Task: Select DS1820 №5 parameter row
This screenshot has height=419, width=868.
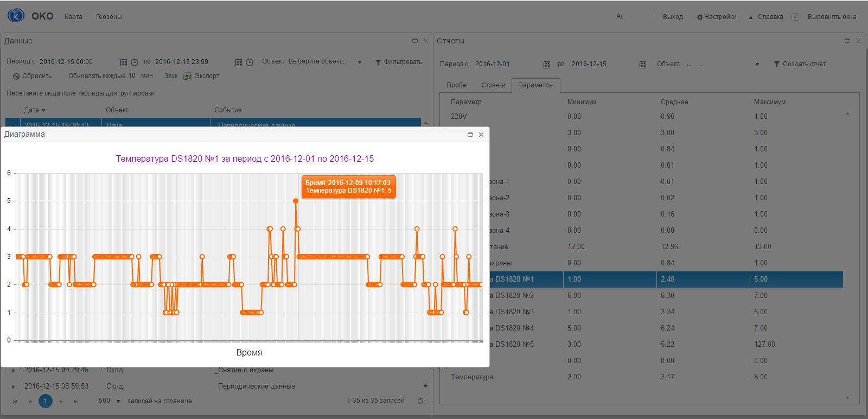Action: tap(666, 345)
